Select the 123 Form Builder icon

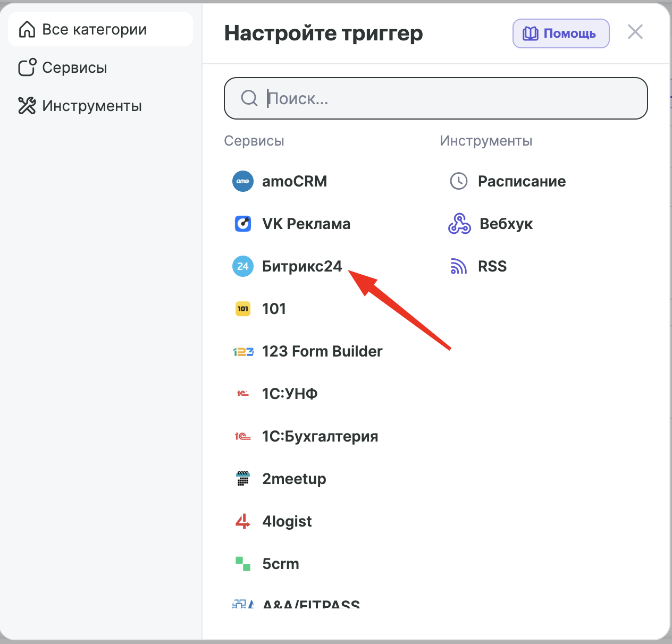click(243, 351)
